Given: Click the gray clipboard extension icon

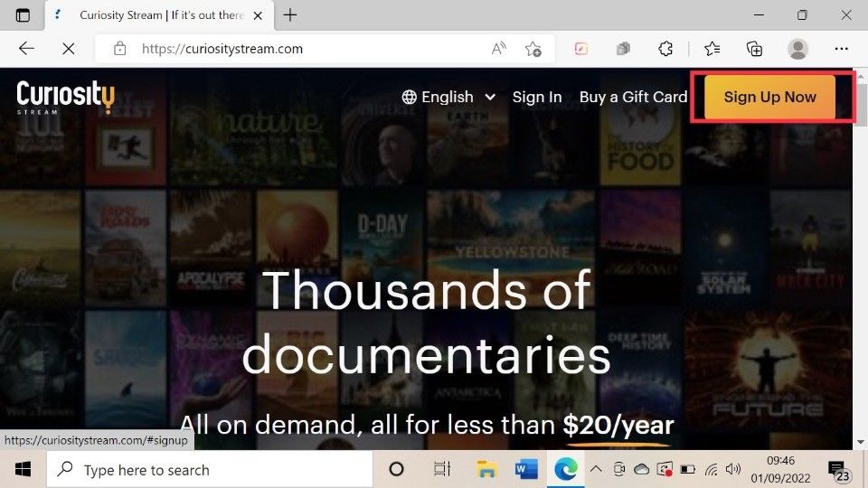Looking at the screenshot, I should (623, 49).
